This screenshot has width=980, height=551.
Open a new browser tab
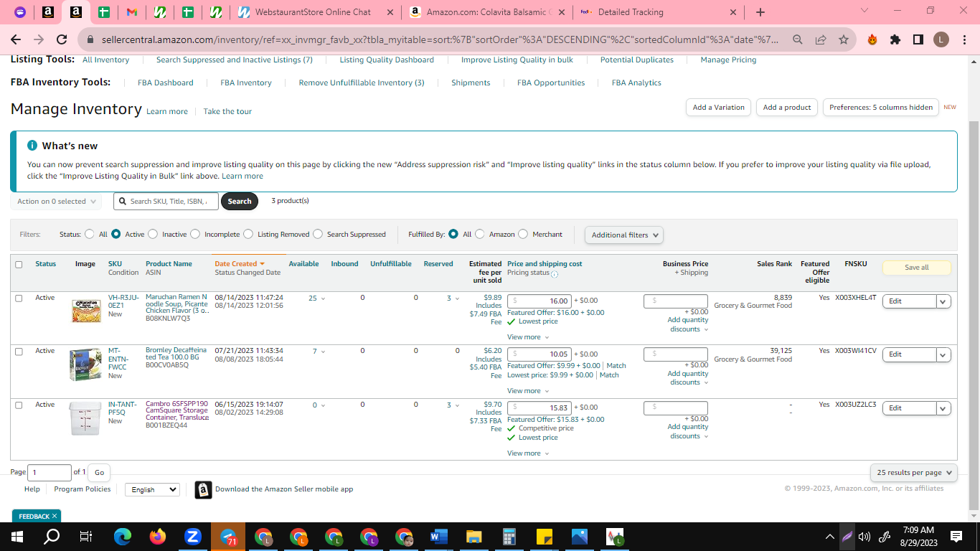760,12
